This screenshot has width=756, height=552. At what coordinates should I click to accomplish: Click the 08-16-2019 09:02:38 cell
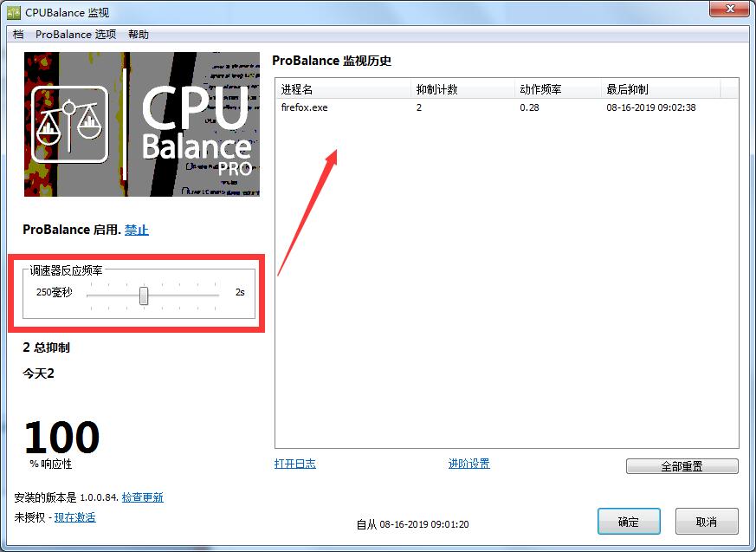click(651, 107)
